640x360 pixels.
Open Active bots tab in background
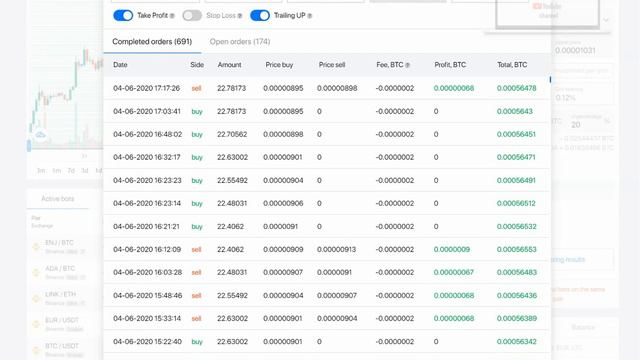click(x=58, y=199)
